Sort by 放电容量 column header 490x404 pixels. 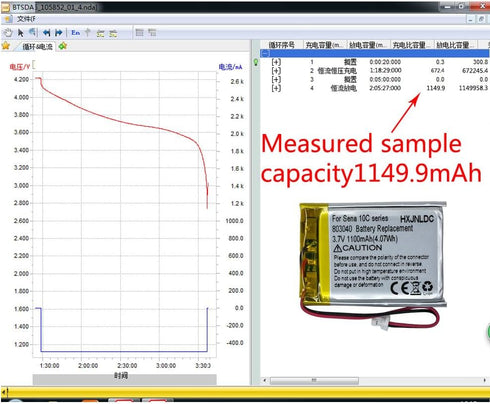[x=368, y=45]
